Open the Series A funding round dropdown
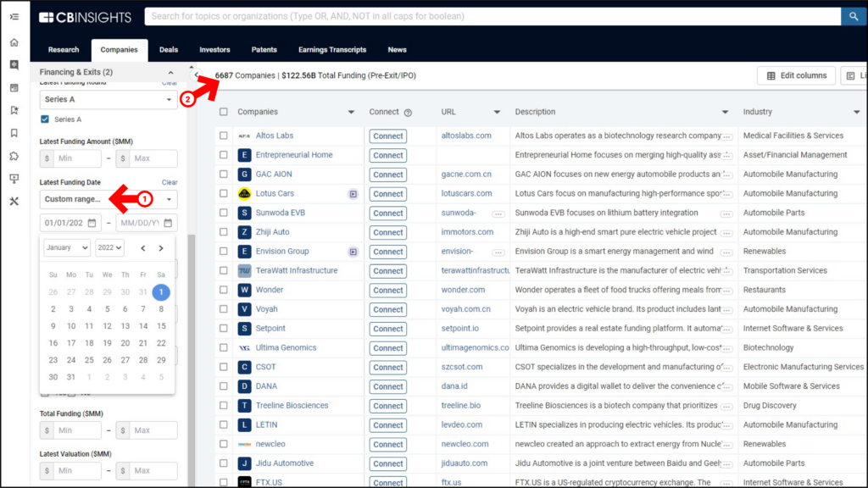This screenshot has height=488, width=868. point(108,100)
